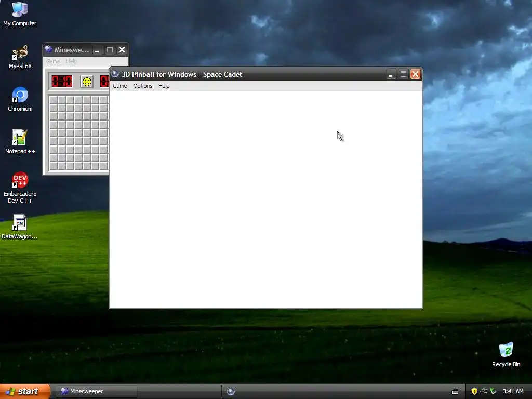The height and width of the screenshot is (399, 532).
Task: Minimize the Minesweeper window
Action: point(97,50)
